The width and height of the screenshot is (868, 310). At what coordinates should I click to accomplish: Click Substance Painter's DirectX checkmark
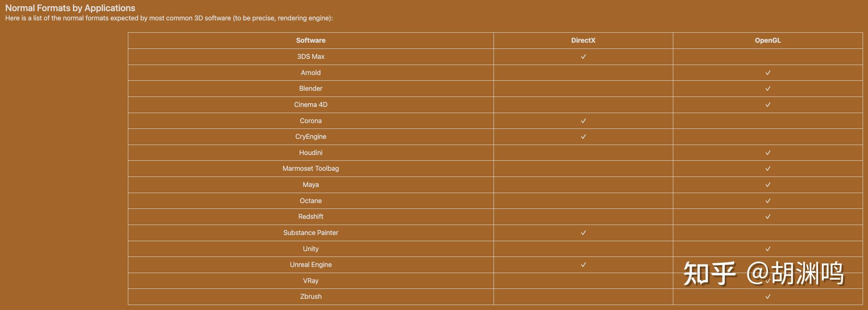point(583,233)
